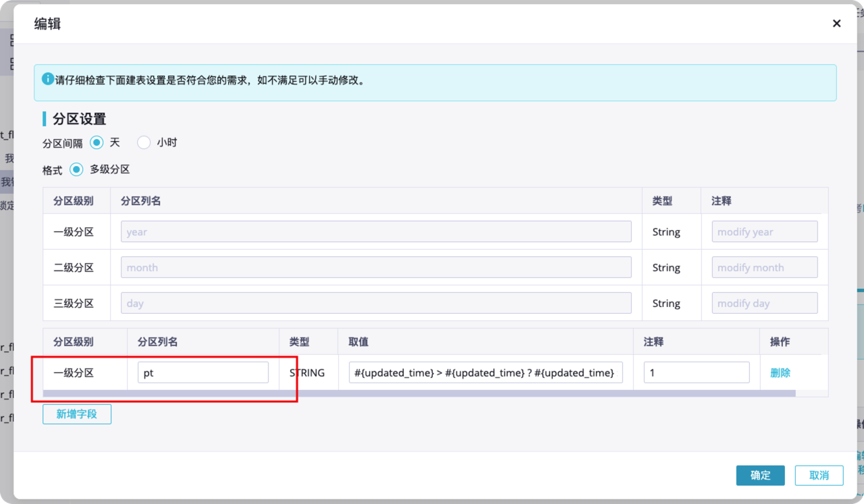864x504 pixels.
Task: Click 删除 link in pt row
Action: 780,372
